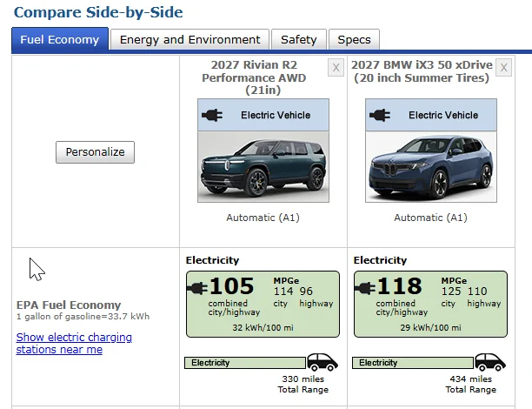Remove the Rivian R2 with X button
Image resolution: width=532 pixels, height=409 pixels.
click(x=336, y=67)
